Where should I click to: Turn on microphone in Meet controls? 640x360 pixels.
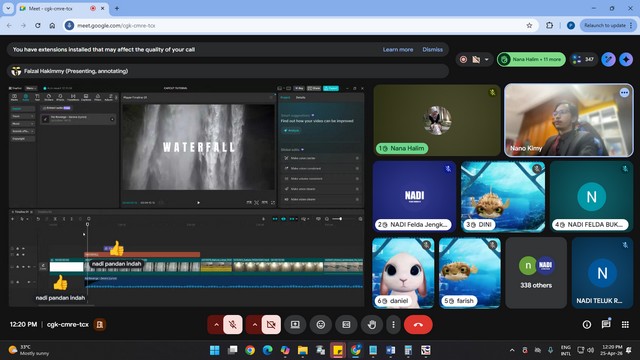[x=233, y=324]
